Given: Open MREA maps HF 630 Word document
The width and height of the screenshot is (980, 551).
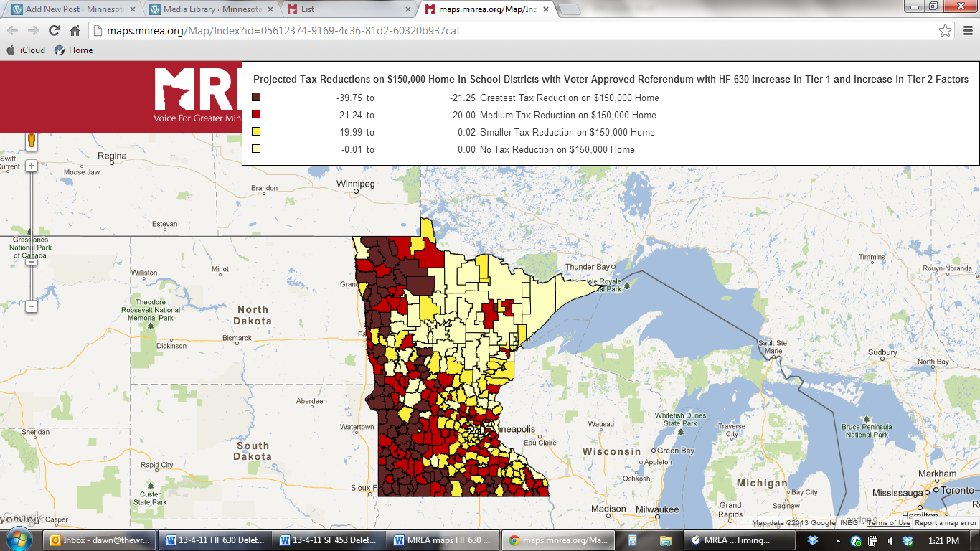Looking at the screenshot, I should pyautogui.click(x=444, y=540).
